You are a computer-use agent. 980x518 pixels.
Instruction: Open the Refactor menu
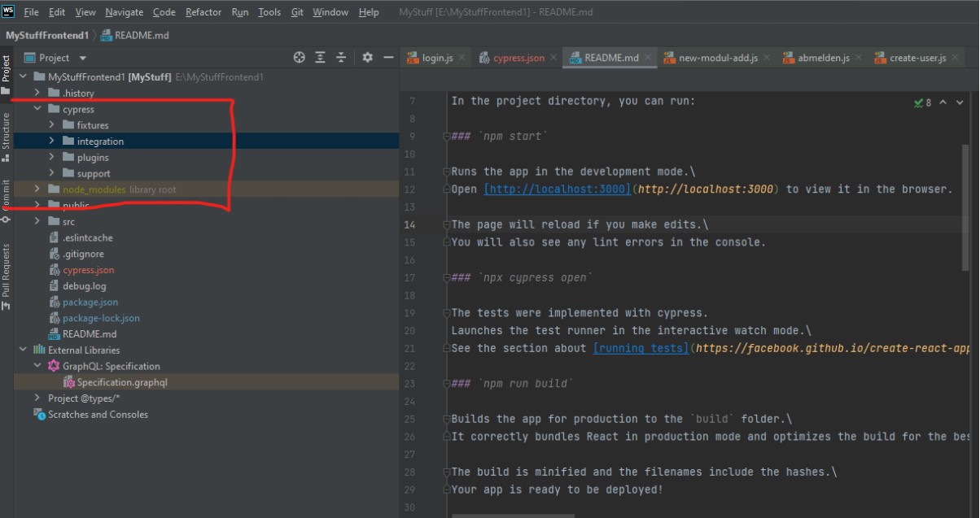pos(203,12)
